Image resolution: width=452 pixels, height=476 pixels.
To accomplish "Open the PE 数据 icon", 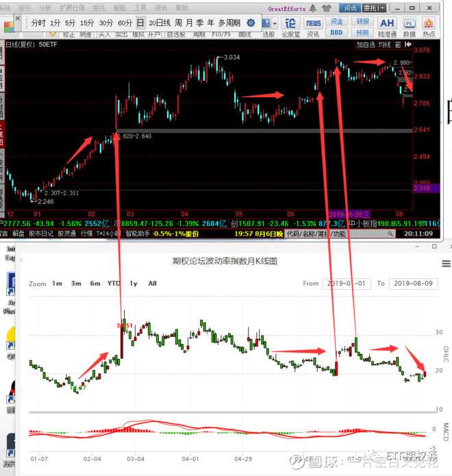I will [x=410, y=27].
